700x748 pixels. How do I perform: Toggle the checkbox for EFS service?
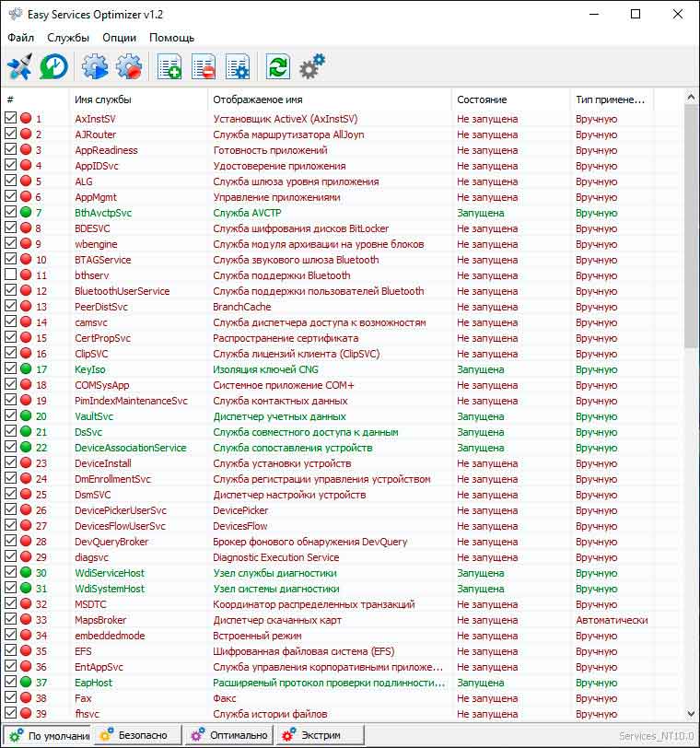pos(10,650)
